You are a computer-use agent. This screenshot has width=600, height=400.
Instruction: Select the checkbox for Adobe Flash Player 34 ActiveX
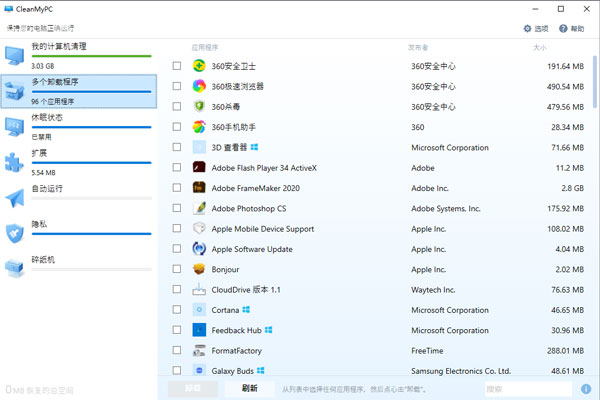coord(177,167)
